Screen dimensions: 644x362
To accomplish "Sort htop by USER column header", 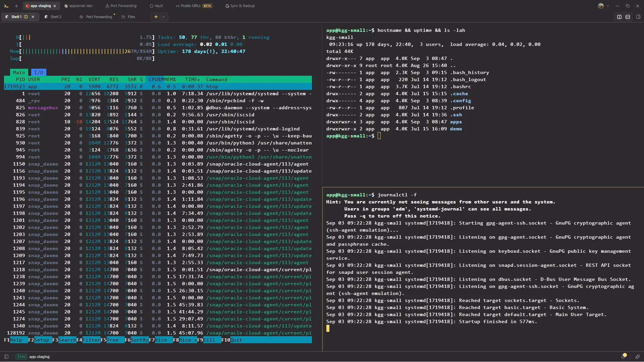I will coord(34,79).
